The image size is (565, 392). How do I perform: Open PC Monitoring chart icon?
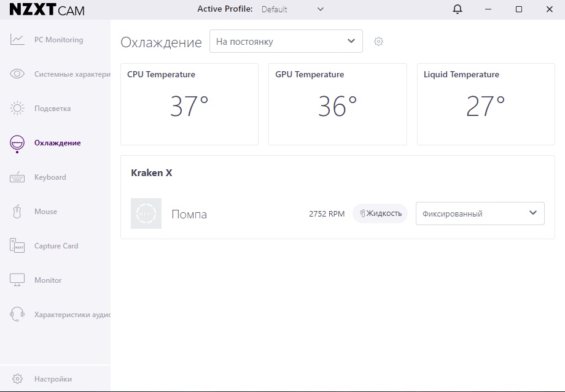click(17, 40)
